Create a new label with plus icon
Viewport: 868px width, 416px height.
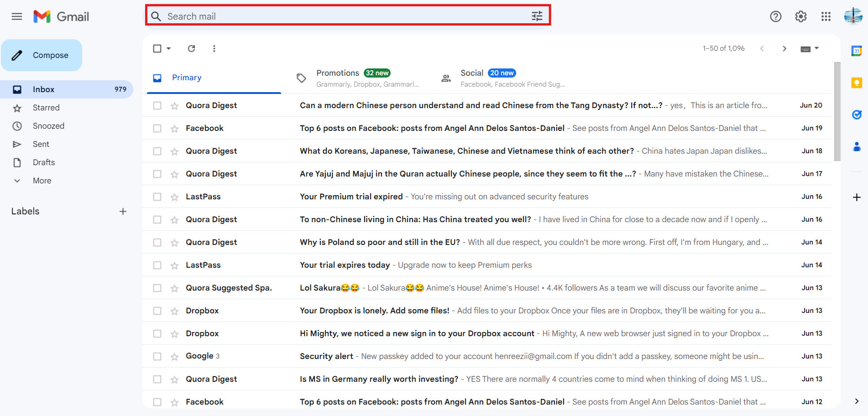click(123, 211)
